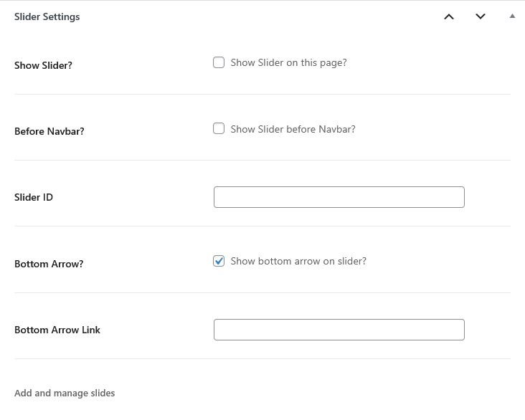The height and width of the screenshot is (420, 525).
Task: Click the "Add and manage slides" text
Action: 65,393
